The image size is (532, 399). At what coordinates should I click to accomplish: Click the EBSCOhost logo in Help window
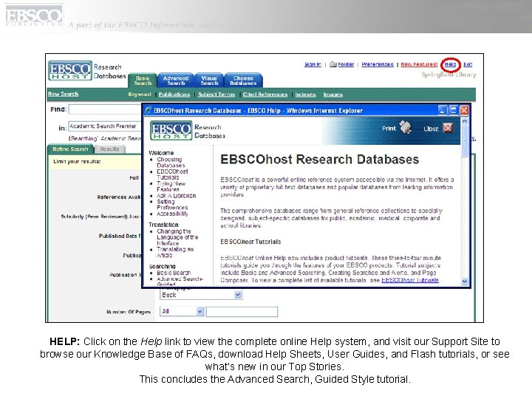coord(171,130)
